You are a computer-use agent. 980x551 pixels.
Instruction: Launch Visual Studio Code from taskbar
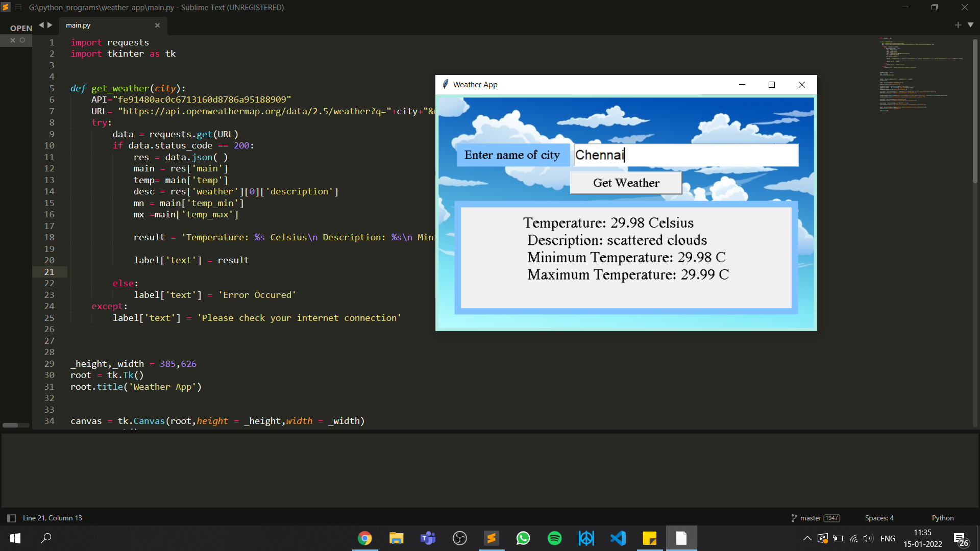618,538
